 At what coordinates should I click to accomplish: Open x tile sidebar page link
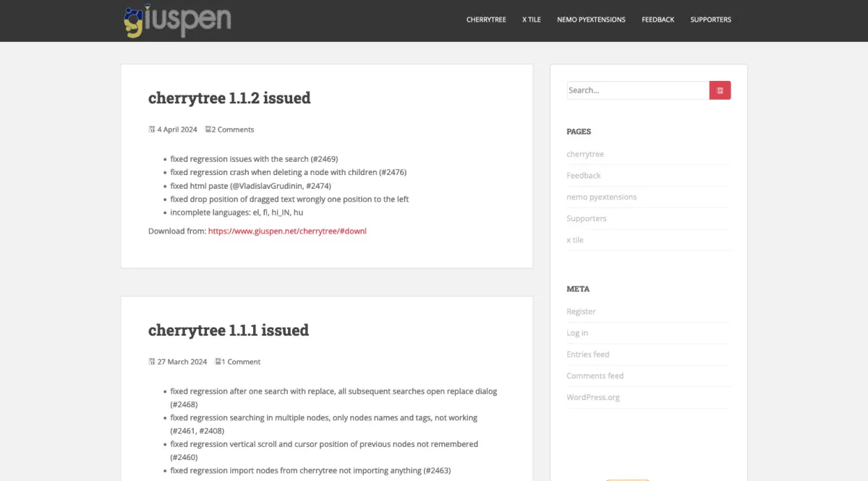(x=575, y=240)
